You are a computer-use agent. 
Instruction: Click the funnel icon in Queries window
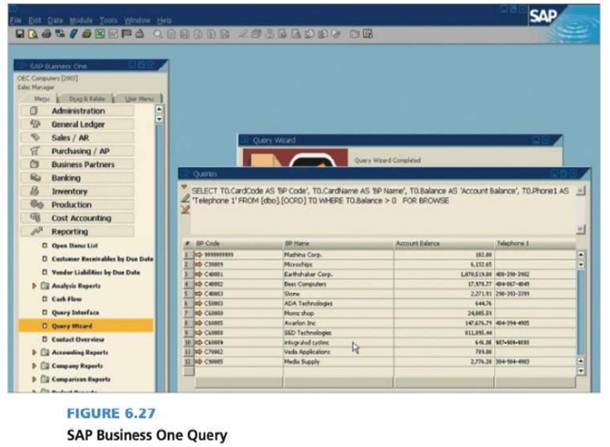185,188
